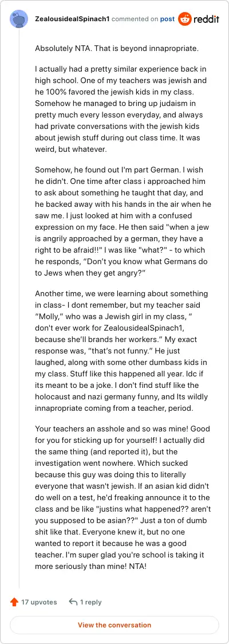The height and width of the screenshot is (644, 229).
Task: Click the "commented on" header text
Action: 135,19
